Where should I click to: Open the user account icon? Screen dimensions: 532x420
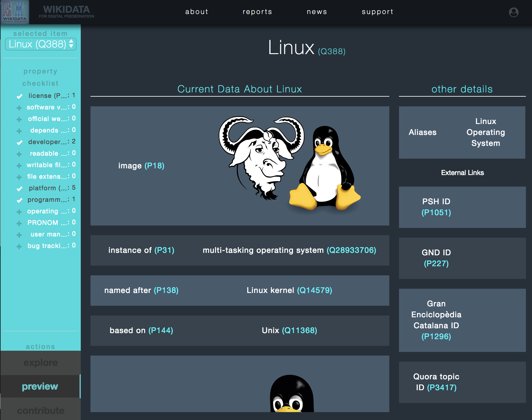point(513,12)
